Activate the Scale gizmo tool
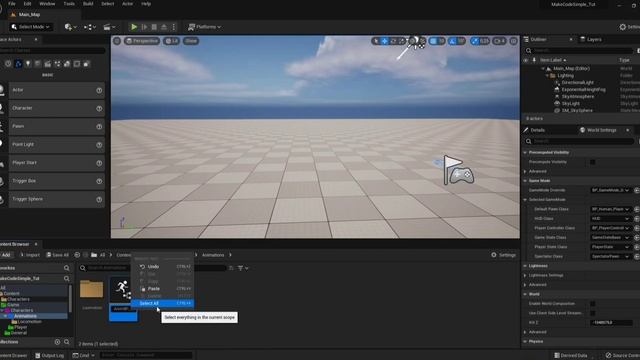 (402, 41)
